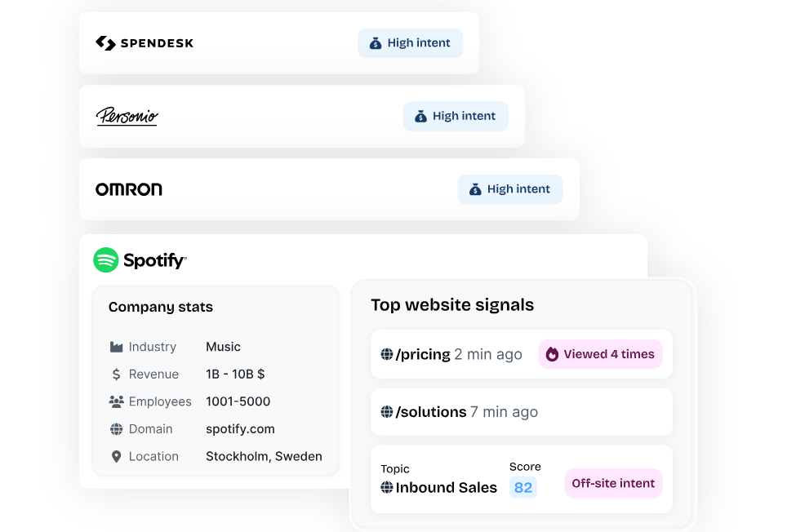This screenshot has height=532, width=796.
Task: Click the 1B - 10B $ revenue value
Action: 235,375
